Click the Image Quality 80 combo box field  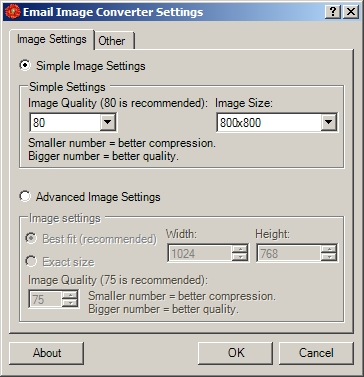[x=73, y=122]
